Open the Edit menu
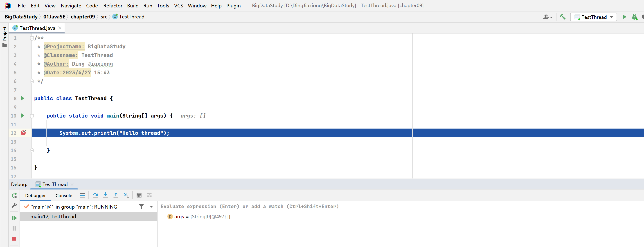Screen dimensions: 644x247 (x=35, y=5)
